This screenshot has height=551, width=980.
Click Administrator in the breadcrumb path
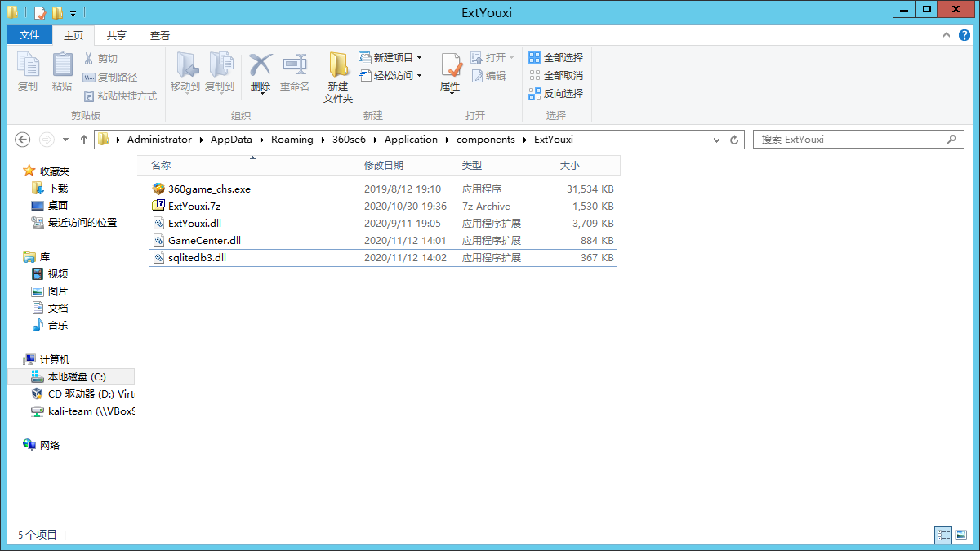pos(159,140)
